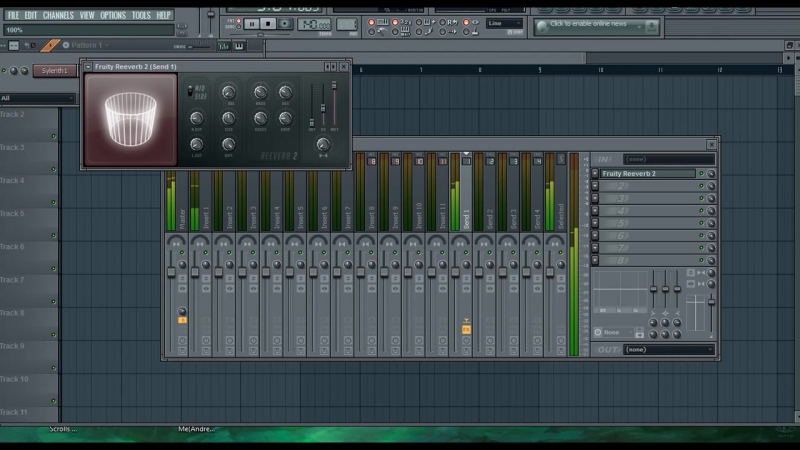Viewport: 800px width, 450px height.
Task: Toggle the mute LED on Master track
Action: click(x=182, y=253)
